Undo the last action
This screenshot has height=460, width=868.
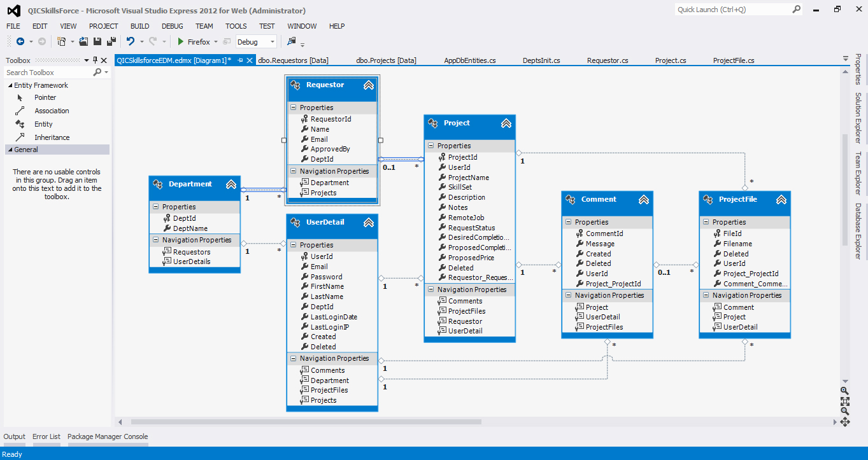(x=131, y=41)
